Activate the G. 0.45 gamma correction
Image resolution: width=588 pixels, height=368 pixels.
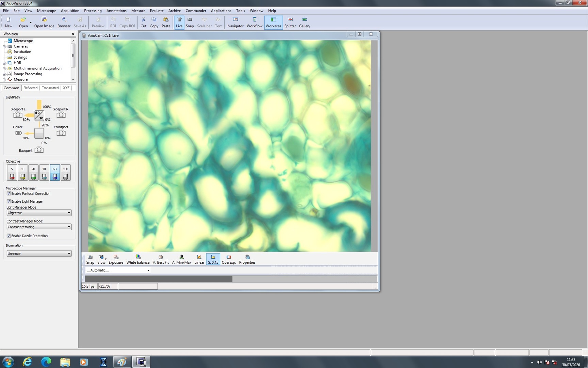(213, 259)
